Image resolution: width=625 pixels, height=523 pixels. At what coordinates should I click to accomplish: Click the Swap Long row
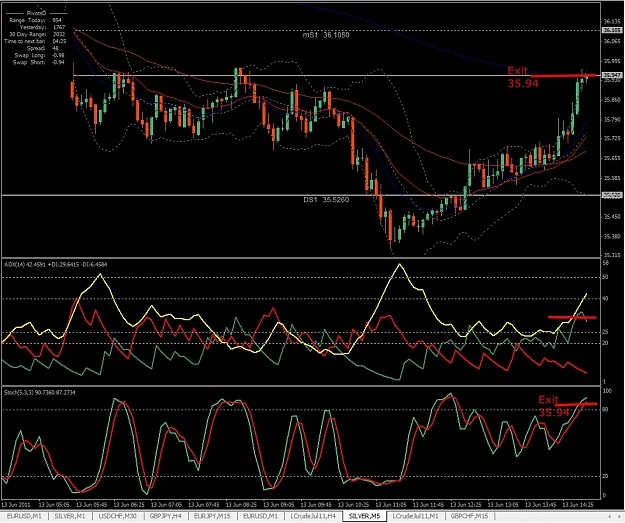pyautogui.click(x=39, y=55)
